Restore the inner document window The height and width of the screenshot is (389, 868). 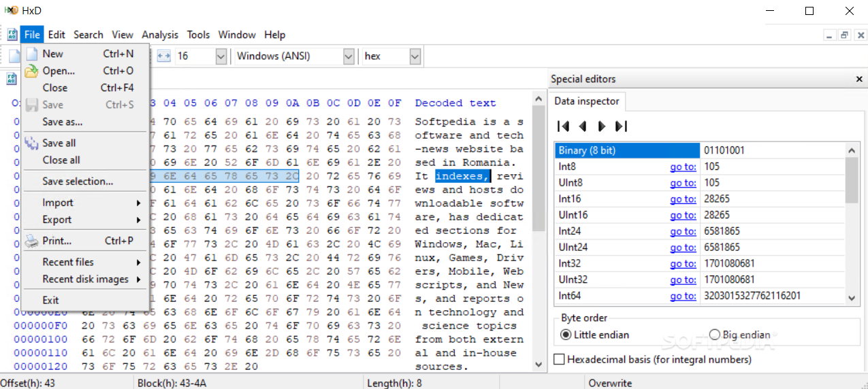pos(844,35)
